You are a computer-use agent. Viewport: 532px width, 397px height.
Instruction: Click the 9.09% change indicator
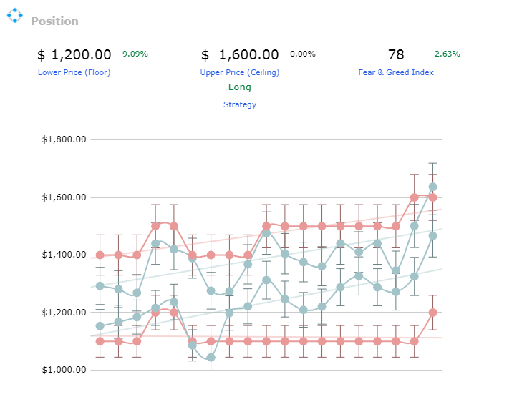click(x=135, y=54)
